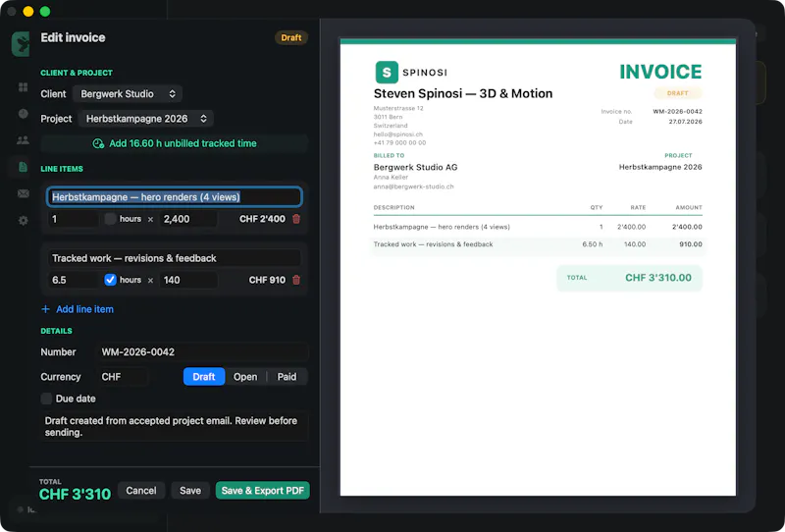Enable the Due date checkbox
Image resolution: width=785 pixels, height=532 pixels.
point(46,399)
